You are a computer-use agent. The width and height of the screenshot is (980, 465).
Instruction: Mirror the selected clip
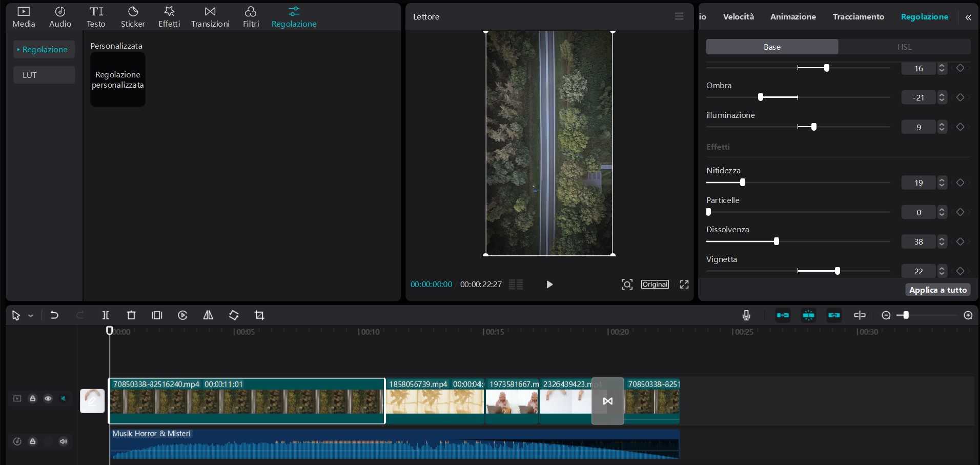pos(208,315)
